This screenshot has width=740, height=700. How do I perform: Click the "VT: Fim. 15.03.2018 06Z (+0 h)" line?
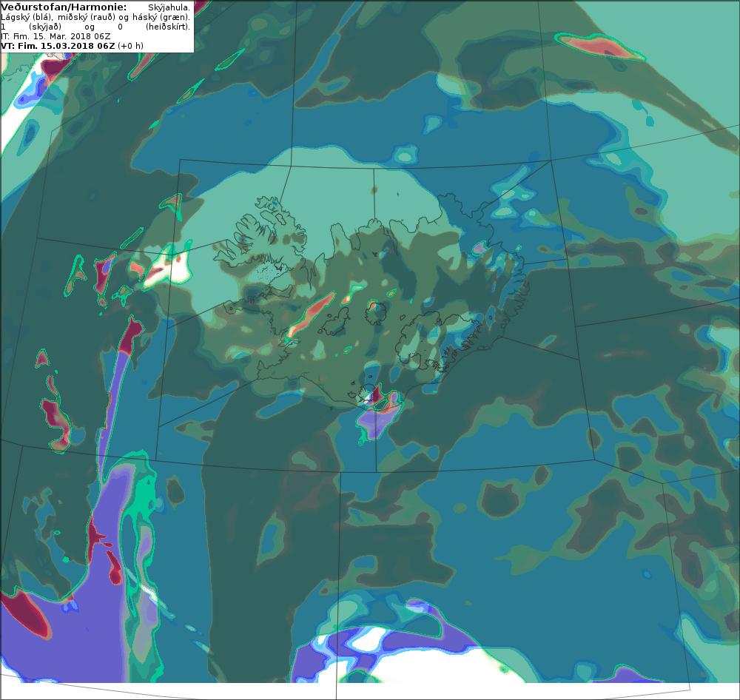click(73, 46)
